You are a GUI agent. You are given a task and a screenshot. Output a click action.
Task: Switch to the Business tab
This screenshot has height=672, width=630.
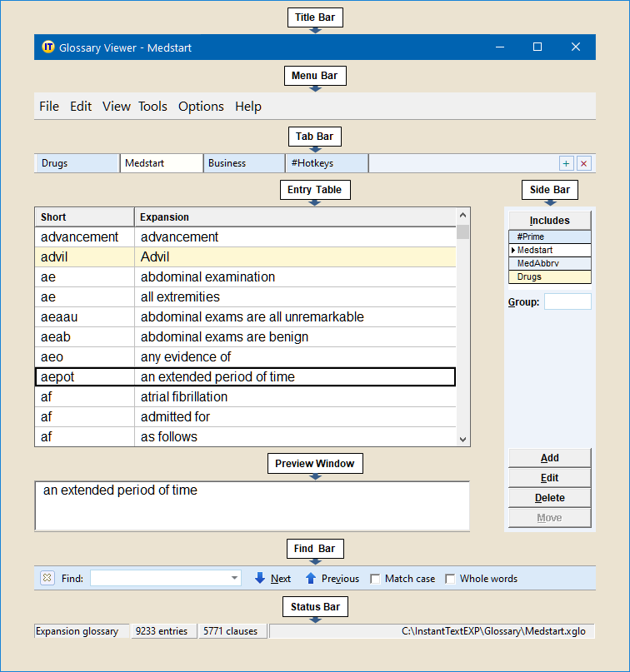click(x=244, y=163)
